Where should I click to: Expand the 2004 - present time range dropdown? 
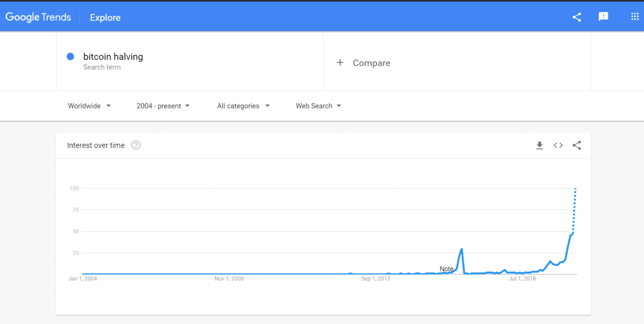click(163, 106)
